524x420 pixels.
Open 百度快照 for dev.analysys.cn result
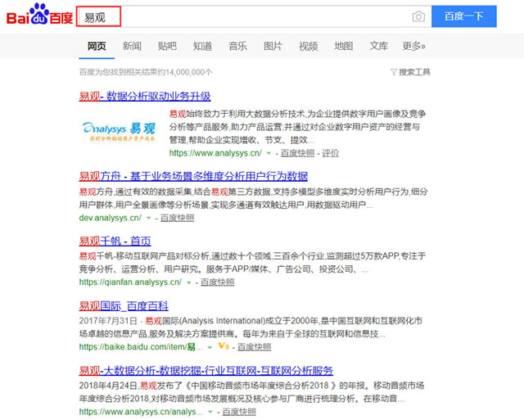click(x=177, y=218)
